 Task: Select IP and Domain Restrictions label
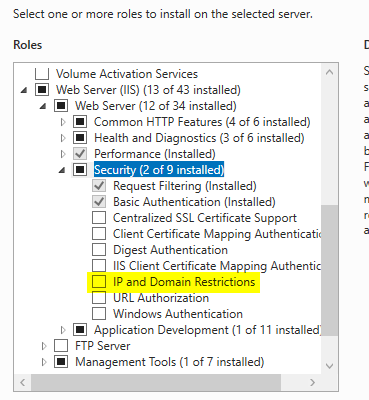(184, 282)
